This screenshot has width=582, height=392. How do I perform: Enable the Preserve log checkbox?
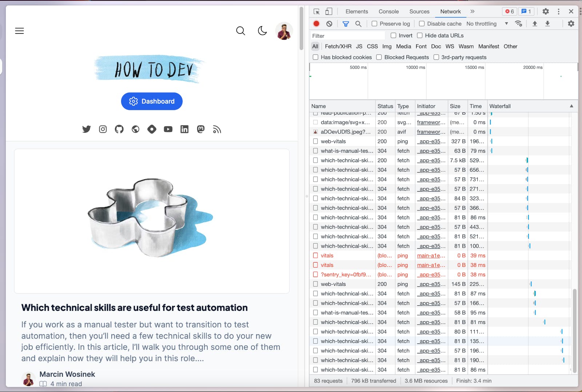pyautogui.click(x=374, y=24)
